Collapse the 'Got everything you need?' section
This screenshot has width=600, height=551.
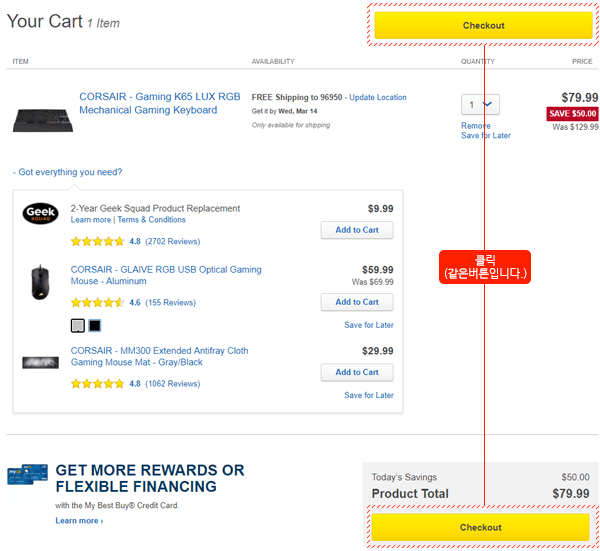(x=67, y=172)
